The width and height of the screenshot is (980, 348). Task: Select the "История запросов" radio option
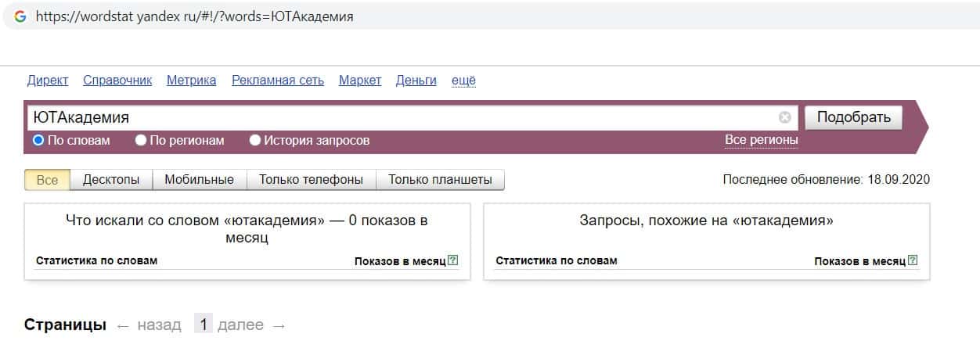tap(255, 141)
